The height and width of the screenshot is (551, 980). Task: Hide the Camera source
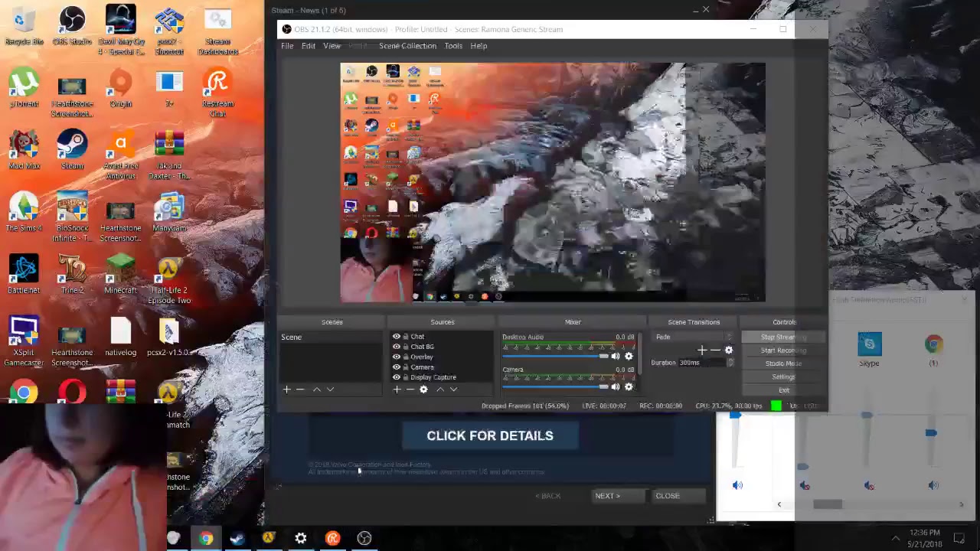pos(397,367)
